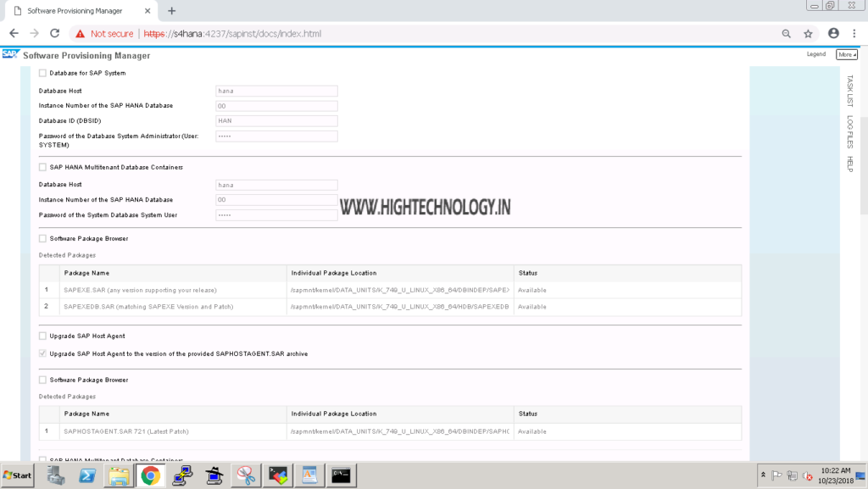868x489 pixels.
Task: Open a new browser tab
Action: click(x=171, y=10)
